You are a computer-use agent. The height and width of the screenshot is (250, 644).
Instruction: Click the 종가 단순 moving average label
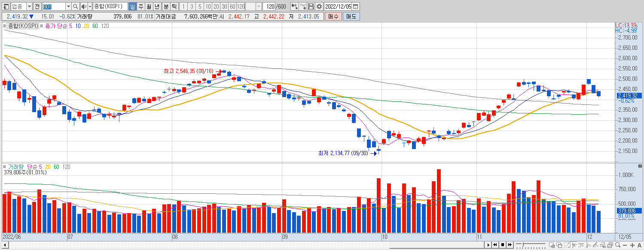56,26
